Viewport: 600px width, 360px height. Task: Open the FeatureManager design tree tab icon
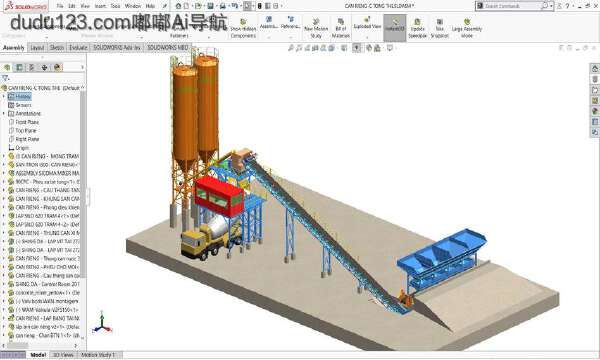(x=7, y=67)
